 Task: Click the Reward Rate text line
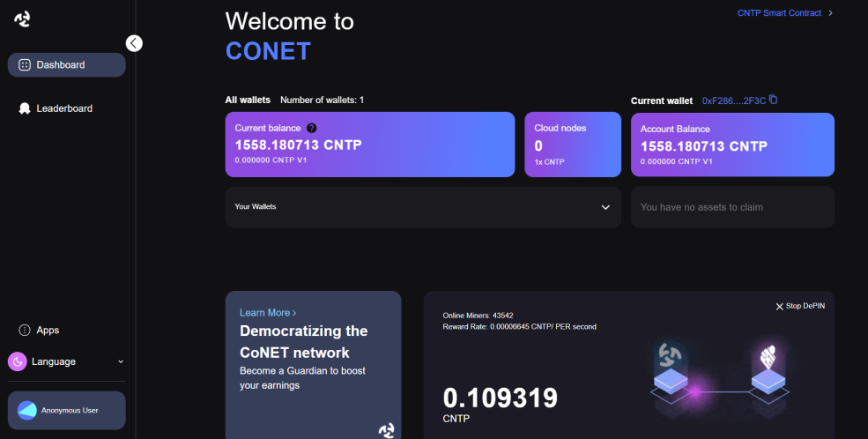tap(519, 327)
